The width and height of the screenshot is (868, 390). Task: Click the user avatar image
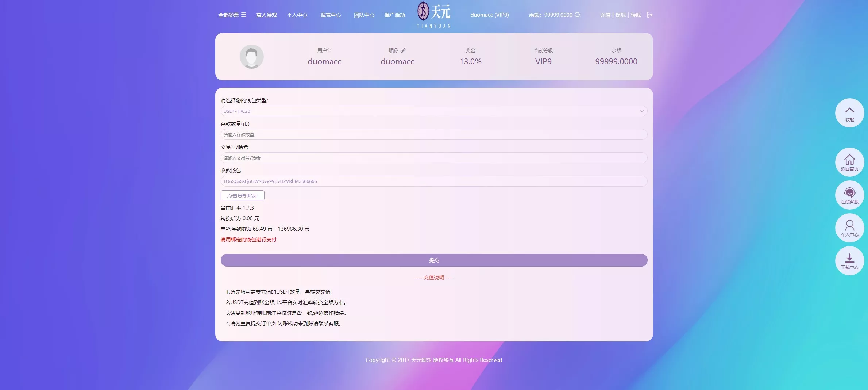[x=251, y=57]
